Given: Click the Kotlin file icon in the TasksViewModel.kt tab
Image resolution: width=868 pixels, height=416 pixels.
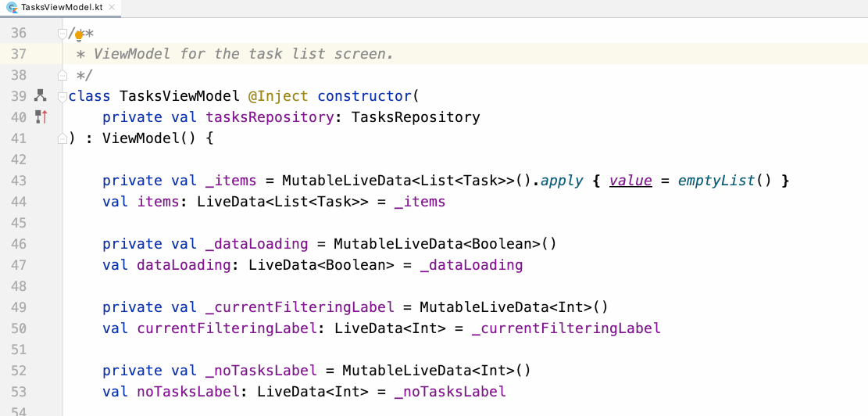Looking at the screenshot, I should point(11,7).
